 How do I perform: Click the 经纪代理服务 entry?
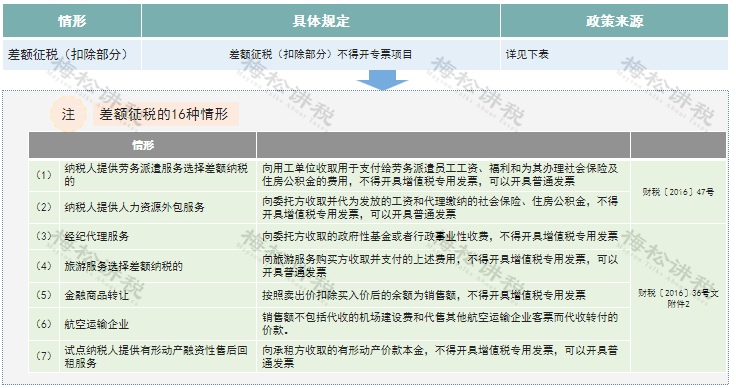pyautogui.click(x=97, y=236)
